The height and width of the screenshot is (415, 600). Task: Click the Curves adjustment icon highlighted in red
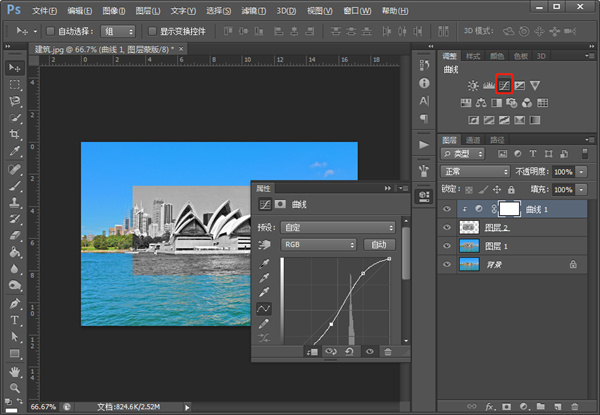tap(505, 85)
